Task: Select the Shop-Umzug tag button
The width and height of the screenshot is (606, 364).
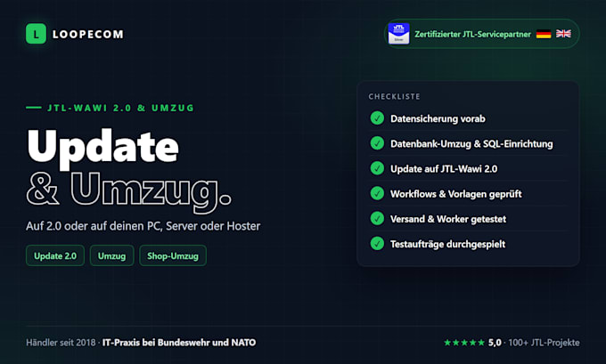Action: (173, 255)
